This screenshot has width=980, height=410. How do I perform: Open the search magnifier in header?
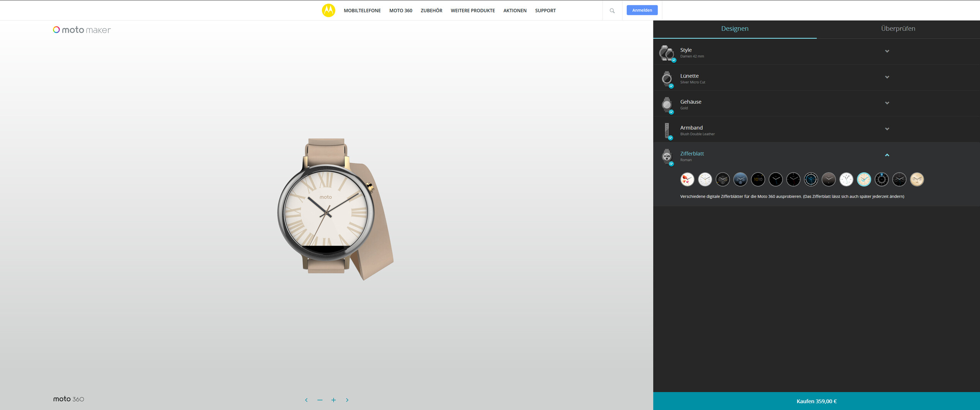(612, 11)
